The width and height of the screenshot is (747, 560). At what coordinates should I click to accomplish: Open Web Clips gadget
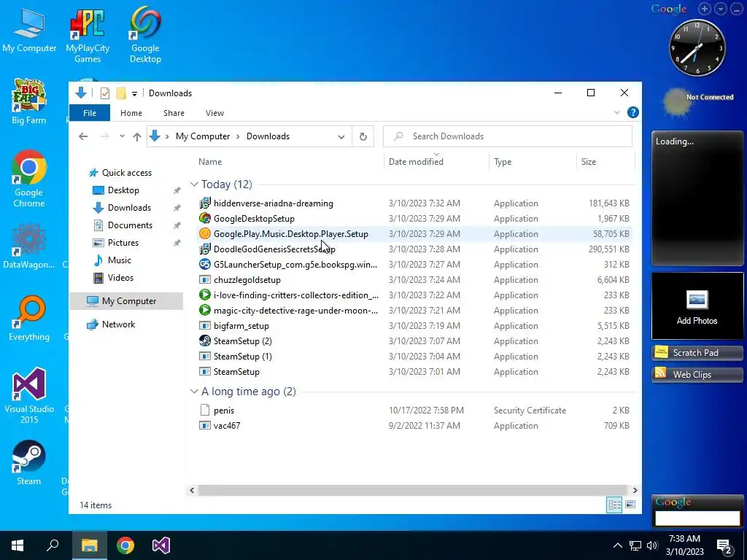pos(697,375)
